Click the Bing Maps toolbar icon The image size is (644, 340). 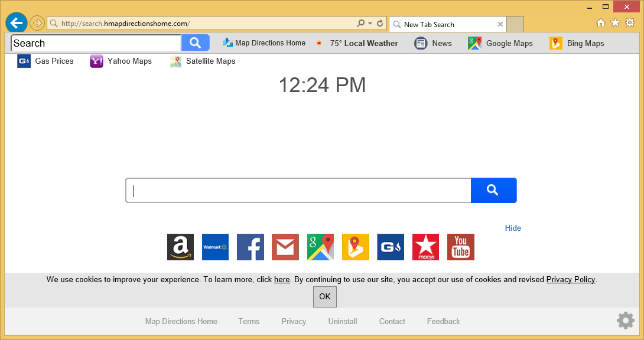point(556,43)
